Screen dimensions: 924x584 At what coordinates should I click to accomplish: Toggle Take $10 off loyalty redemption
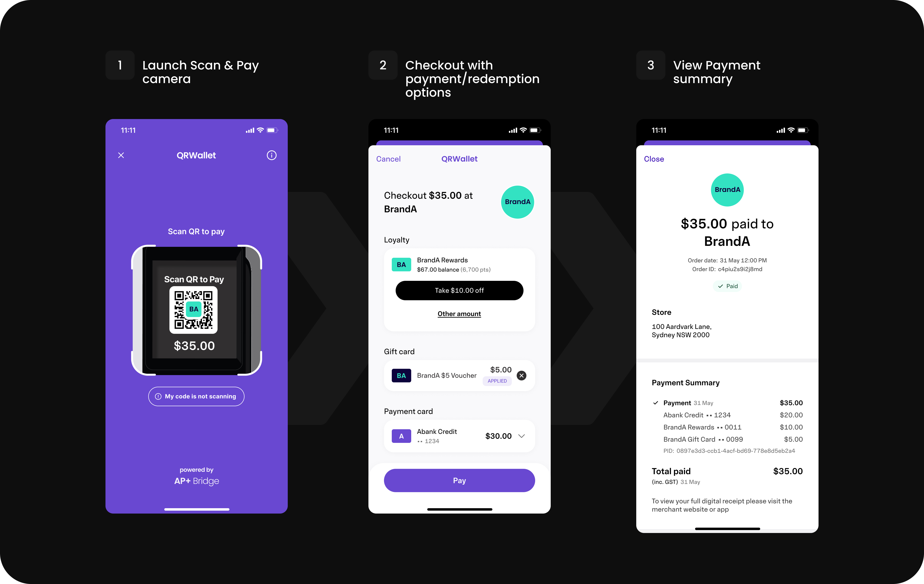click(460, 290)
